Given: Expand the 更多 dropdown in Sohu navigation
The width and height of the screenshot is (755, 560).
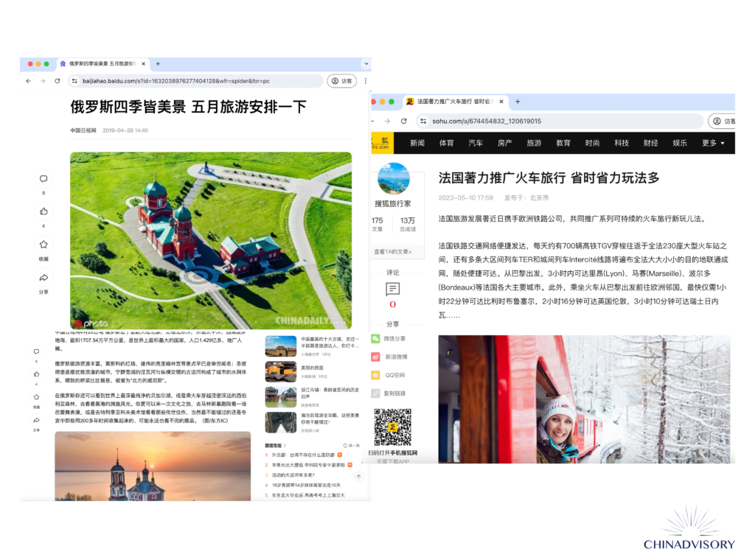Looking at the screenshot, I should pos(713,143).
